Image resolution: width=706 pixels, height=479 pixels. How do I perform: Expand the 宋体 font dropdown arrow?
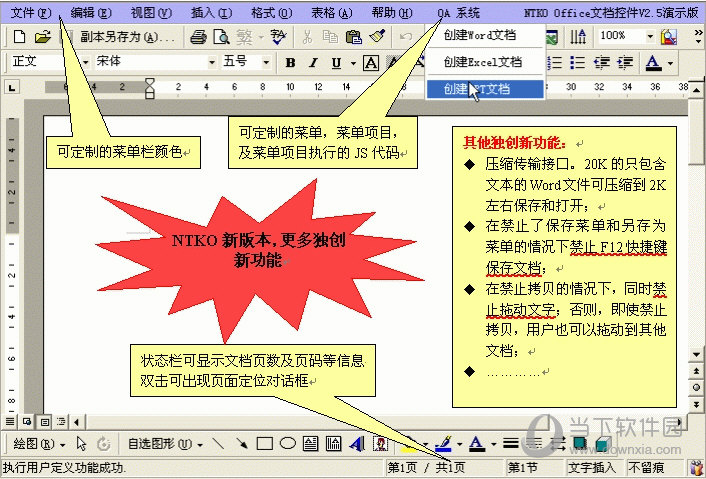point(212,62)
